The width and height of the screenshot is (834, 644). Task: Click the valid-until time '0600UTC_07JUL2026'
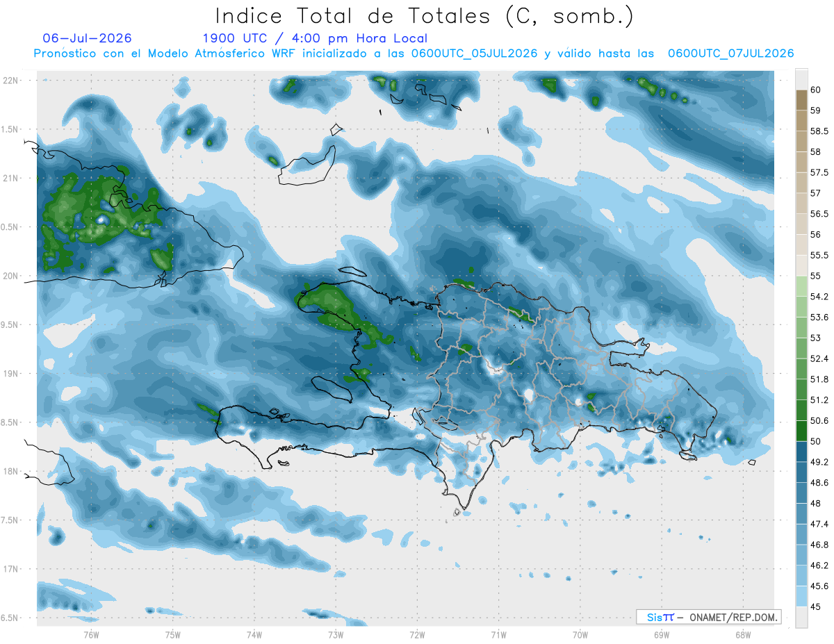pos(730,53)
